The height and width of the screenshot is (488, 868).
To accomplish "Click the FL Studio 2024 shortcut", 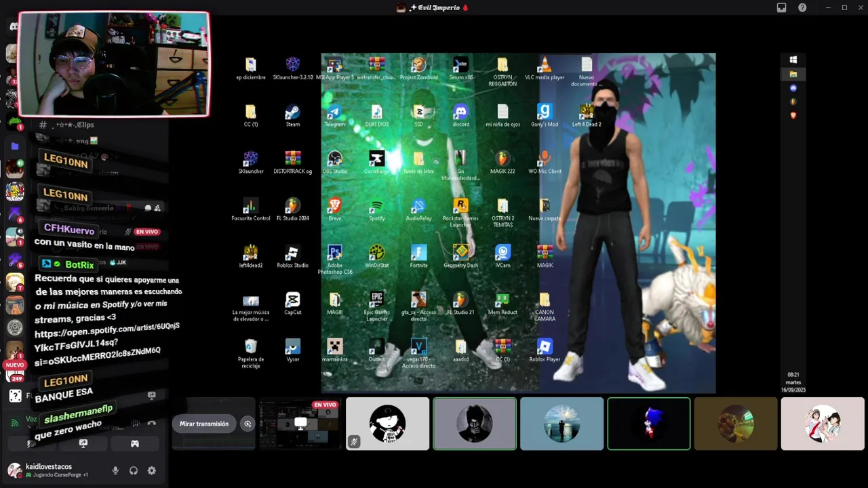I will click(293, 209).
